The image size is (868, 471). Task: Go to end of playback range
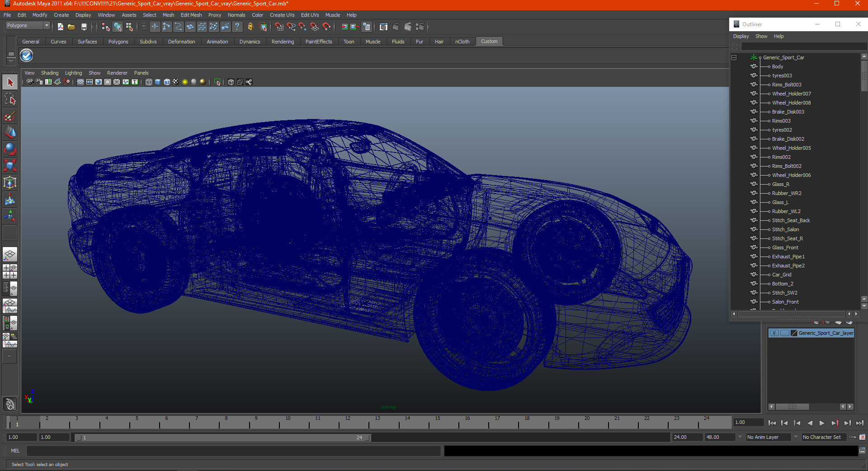click(x=859, y=423)
